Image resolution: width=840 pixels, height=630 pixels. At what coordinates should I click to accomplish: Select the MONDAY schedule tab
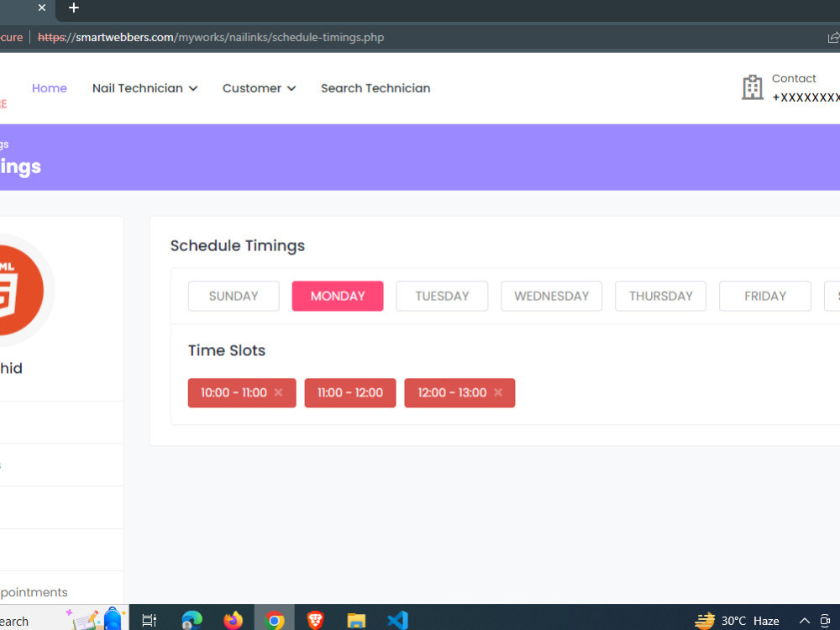coord(338,297)
